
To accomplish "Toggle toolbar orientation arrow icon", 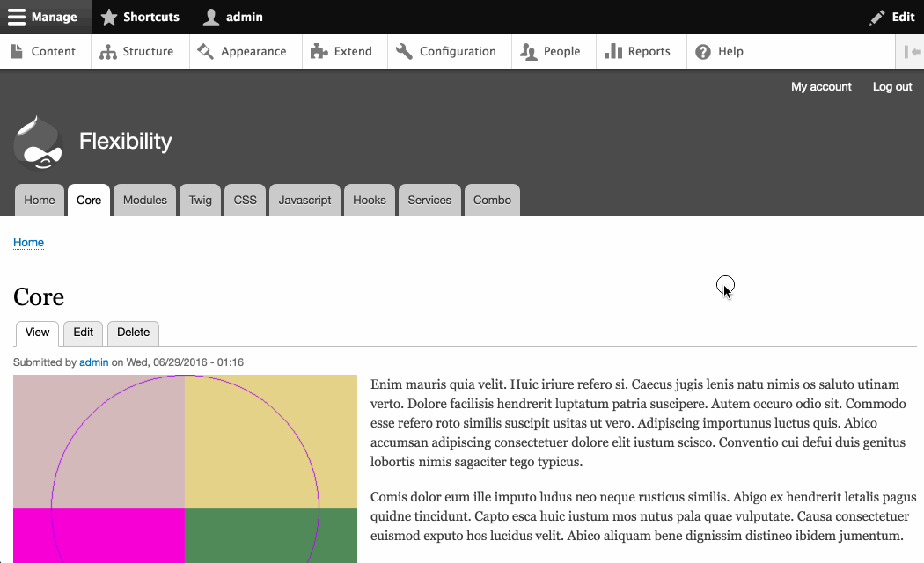I will [913, 52].
